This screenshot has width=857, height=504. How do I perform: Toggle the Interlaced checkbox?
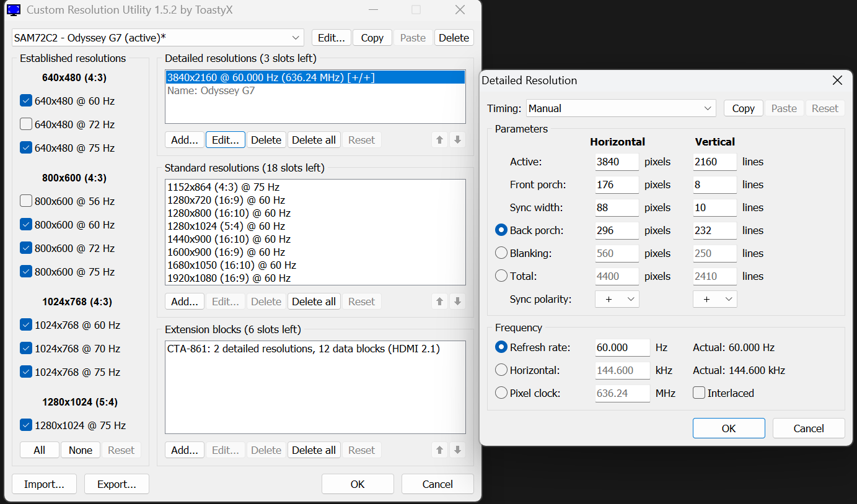click(699, 393)
